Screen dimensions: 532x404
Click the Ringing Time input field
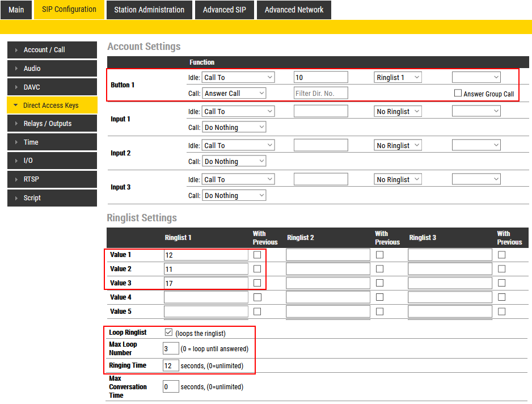pos(171,365)
